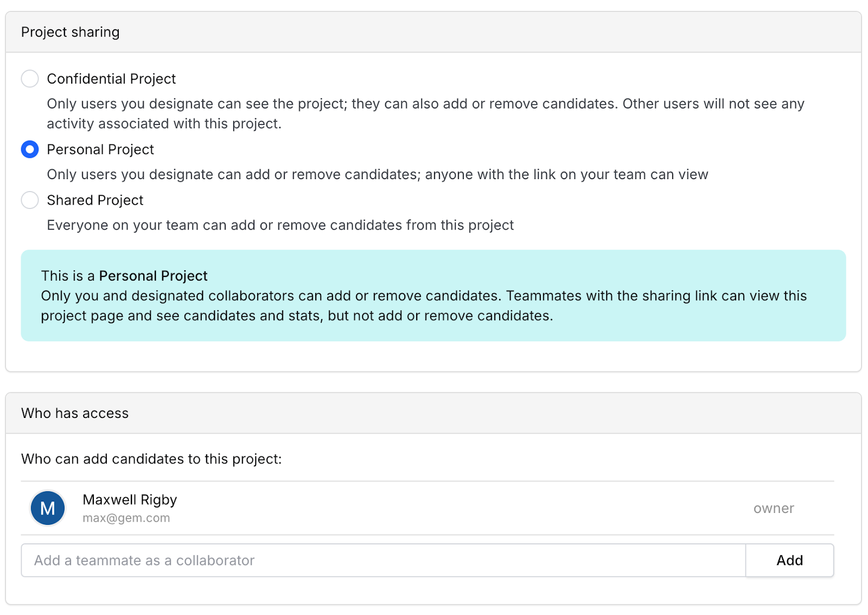Screen dimensions: 868x615
Task: Select the Personal Project radio button
Action: (30, 149)
